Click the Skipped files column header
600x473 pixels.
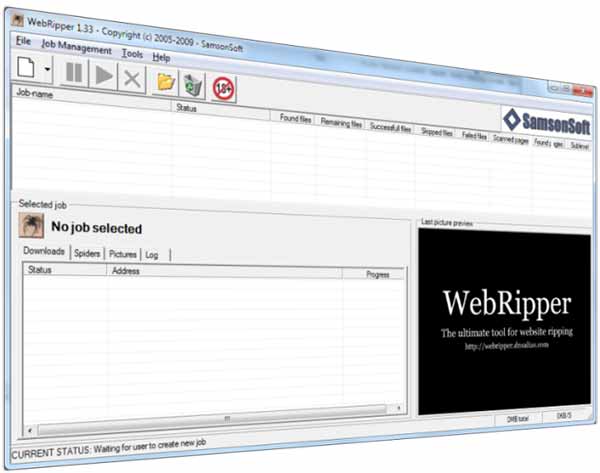click(x=437, y=132)
